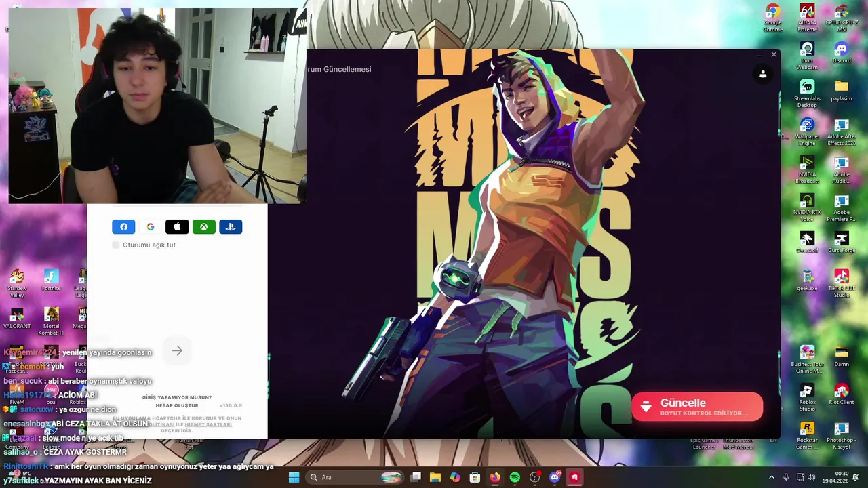The height and width of the screenshot is (488, 868).
Task: Open the Windows Start menu
Action: (294, 477)
